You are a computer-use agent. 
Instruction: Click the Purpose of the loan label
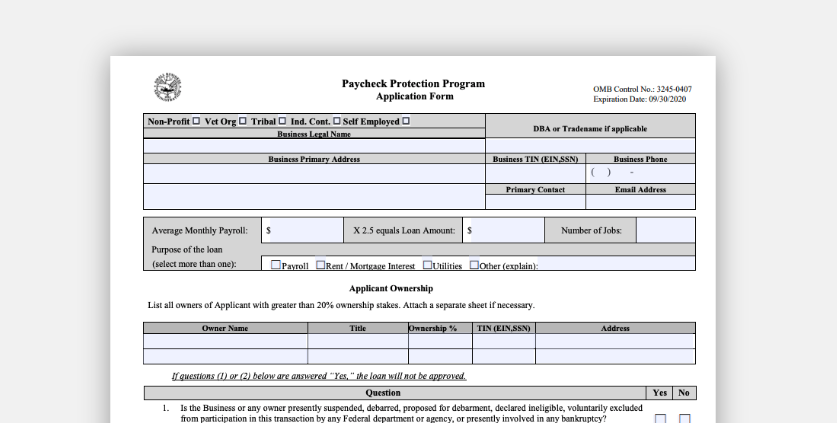[187, 249]
